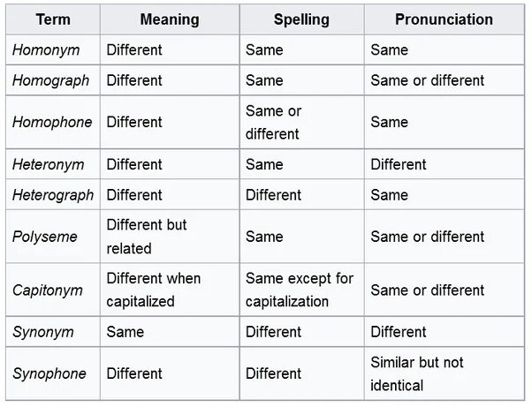
Task: Click the Heterograph term
Action: click(53, 195)
